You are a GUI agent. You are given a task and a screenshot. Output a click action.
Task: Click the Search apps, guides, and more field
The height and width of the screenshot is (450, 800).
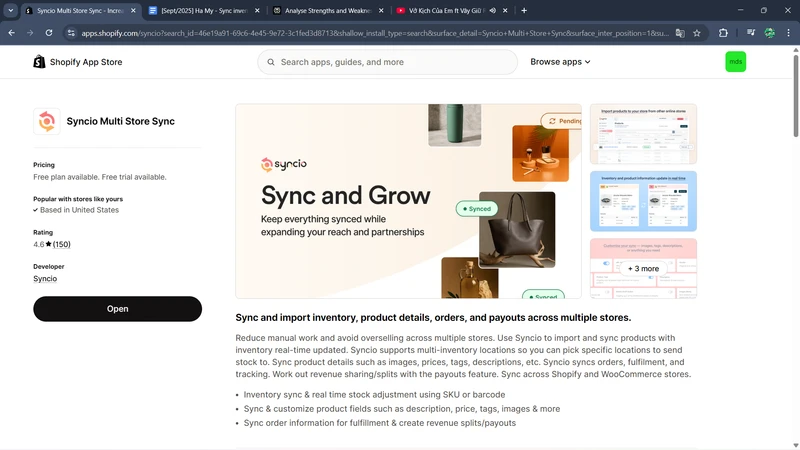390,62
